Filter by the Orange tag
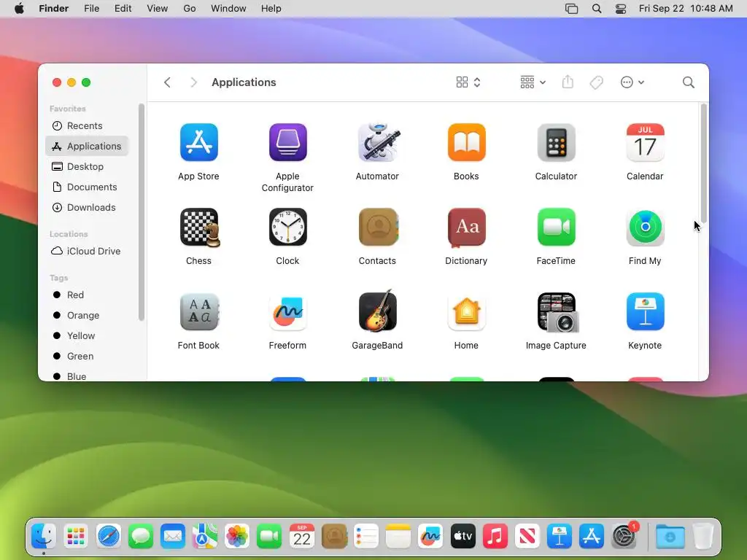 point(88,316)
